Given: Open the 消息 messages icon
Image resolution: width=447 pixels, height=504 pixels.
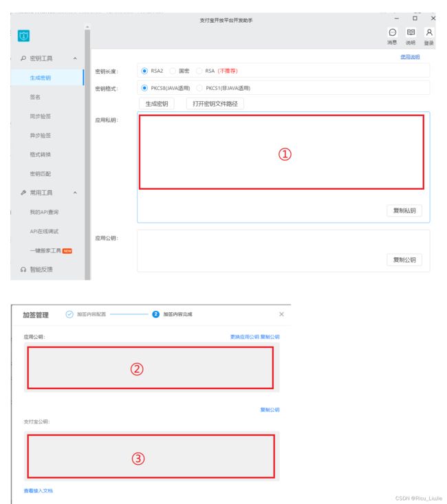Looking at the screenshot, I should (392, 32).
